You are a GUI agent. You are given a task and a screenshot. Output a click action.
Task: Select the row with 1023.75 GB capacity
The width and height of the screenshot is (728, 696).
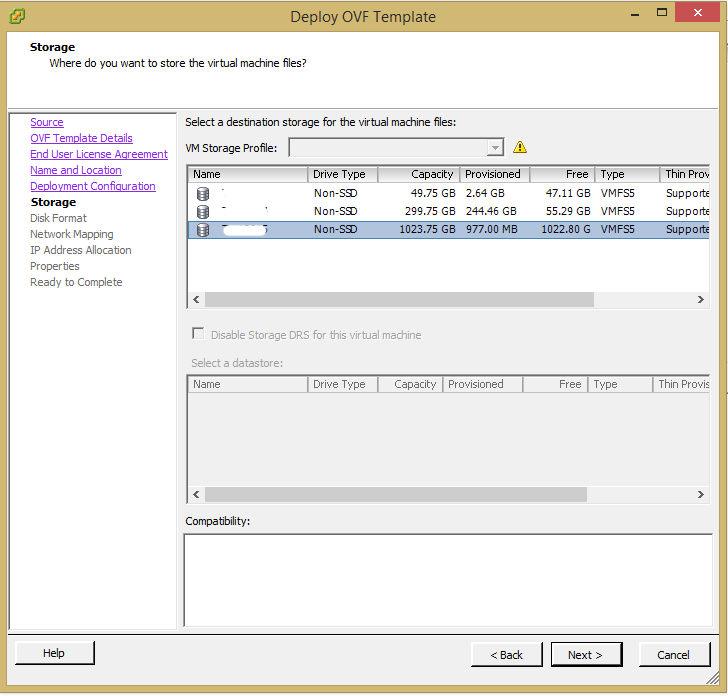pyautogui.click(x=448, y=229)
